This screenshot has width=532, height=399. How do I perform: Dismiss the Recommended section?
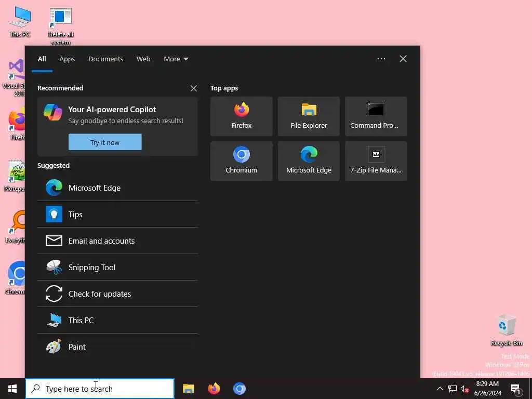tap(194, 88)
